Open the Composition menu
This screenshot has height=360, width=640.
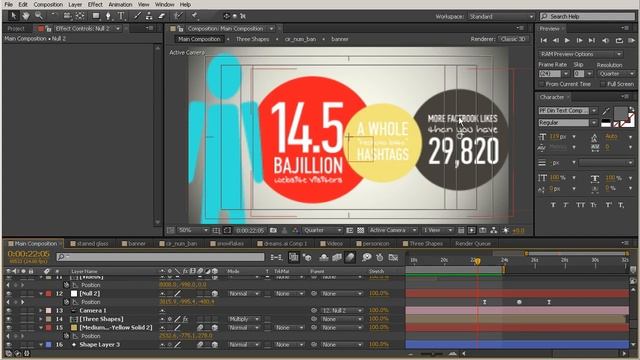(x=48, y=4)
